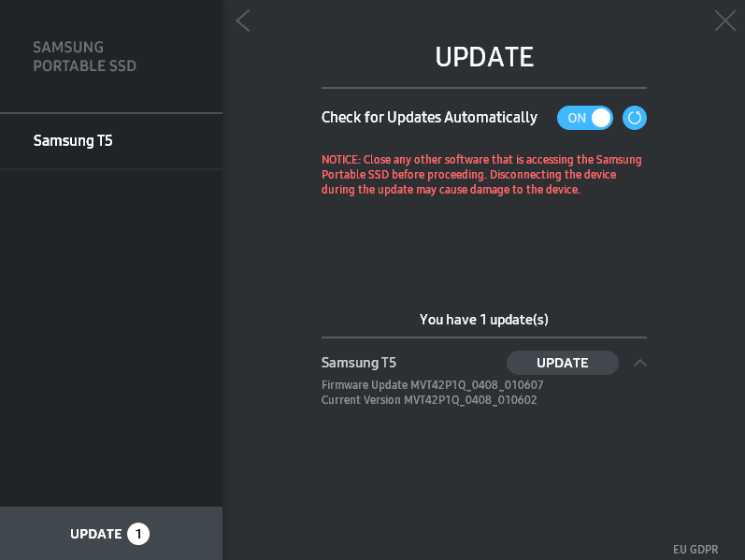Turn off Check for Updates Automatically
The height and width of the screenshot is (560, 745).
pyautogui.click(x=585, y=118)
